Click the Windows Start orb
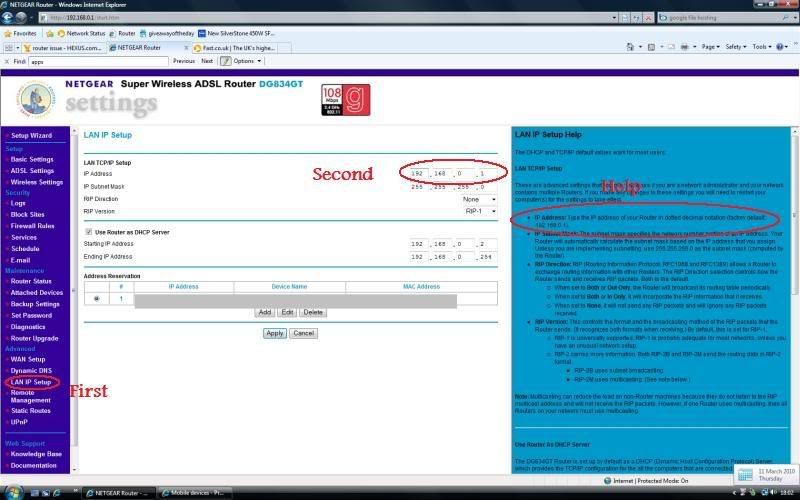Viewport: 800px width, 500px height. tap(13, 492)
